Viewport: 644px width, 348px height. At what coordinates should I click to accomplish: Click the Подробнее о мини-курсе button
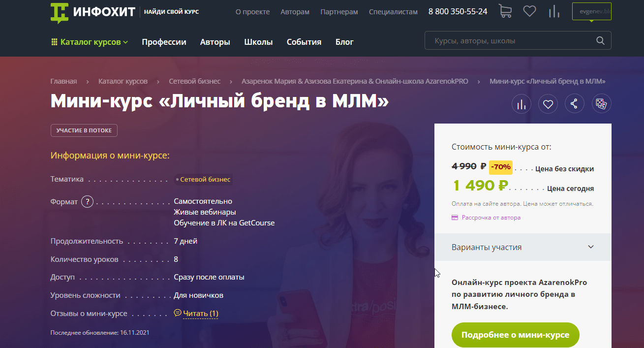515,335
